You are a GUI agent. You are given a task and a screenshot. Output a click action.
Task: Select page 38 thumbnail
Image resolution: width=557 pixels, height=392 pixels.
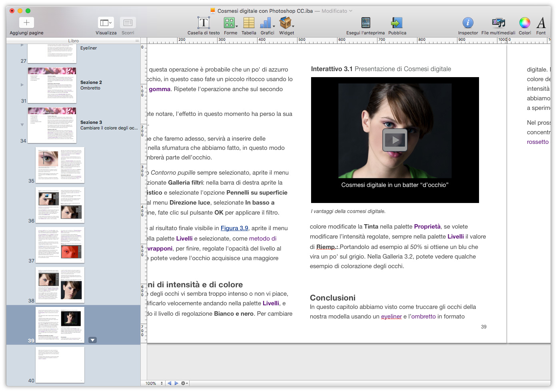point(60,285)
